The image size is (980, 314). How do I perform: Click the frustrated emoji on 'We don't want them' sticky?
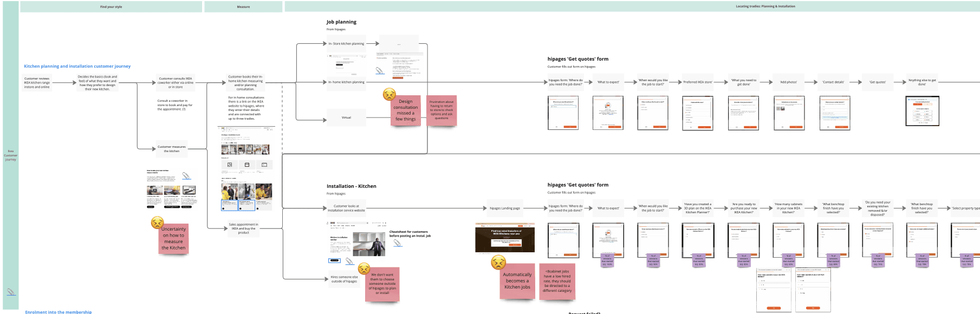(x=364, y=269)
